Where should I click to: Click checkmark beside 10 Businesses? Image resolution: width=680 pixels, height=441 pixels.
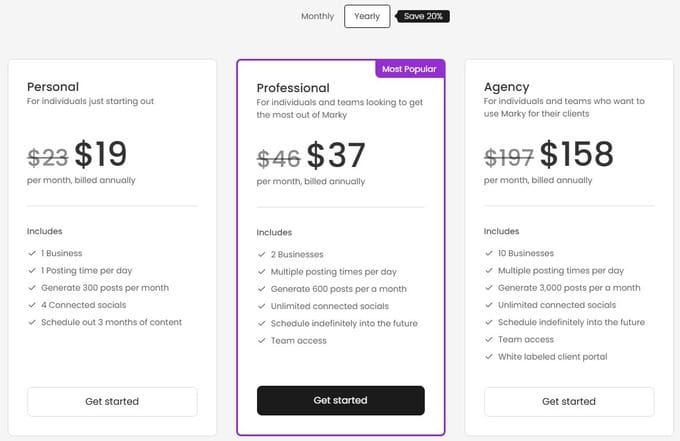coord(488,253)
